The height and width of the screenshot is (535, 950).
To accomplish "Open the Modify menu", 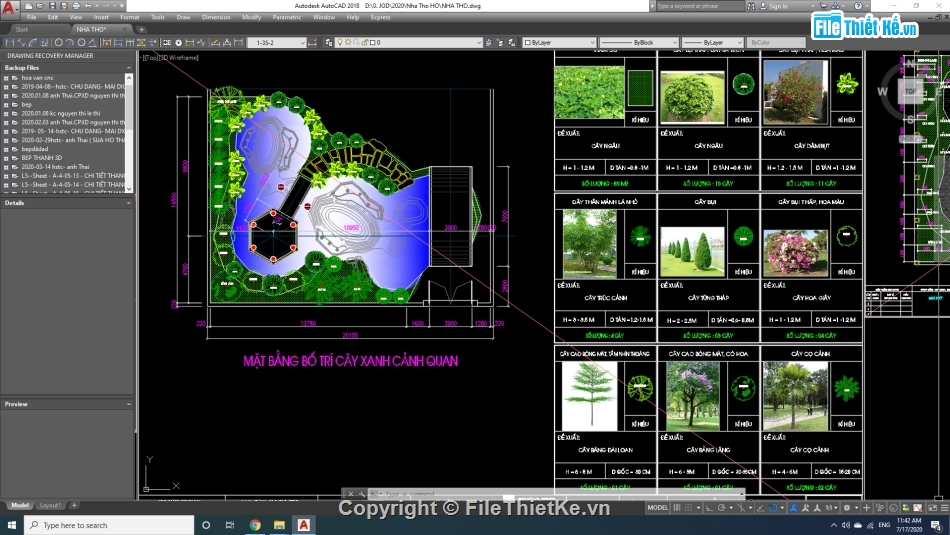I will point(251,18).
